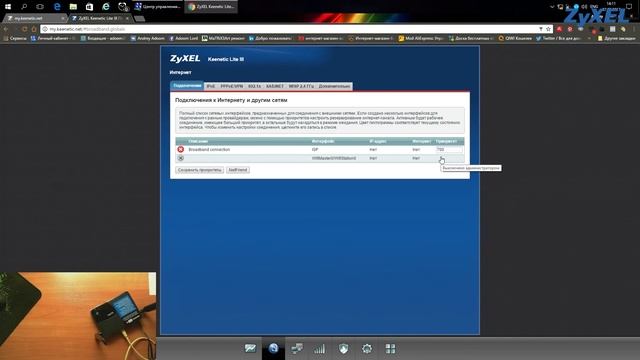Open the Сервисы bookmark
Viewport: 640px width, 360px height.
pyautogui.click(x=15, y=38)
